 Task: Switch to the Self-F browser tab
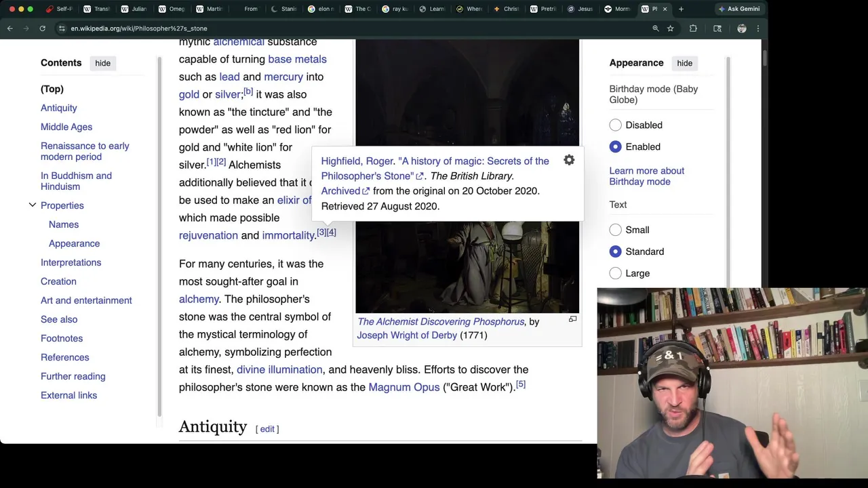click(x=60, y=9)
